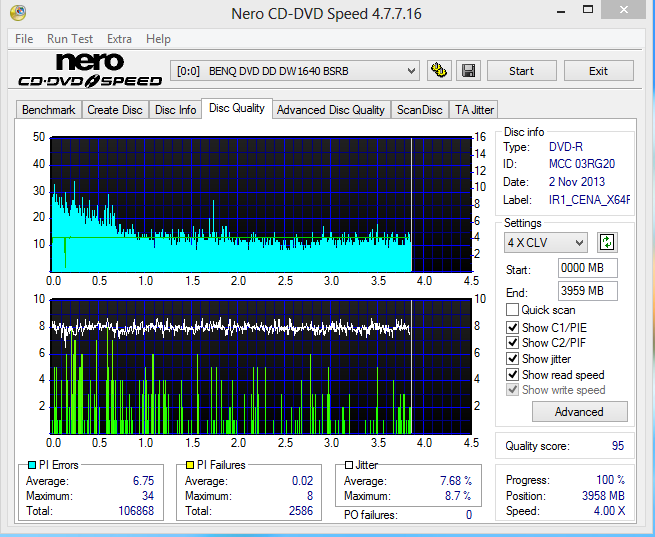Minimize the Nero CD-DVD Speed window
The height and width of the screenshot is (537, 655).
[561, 11]
